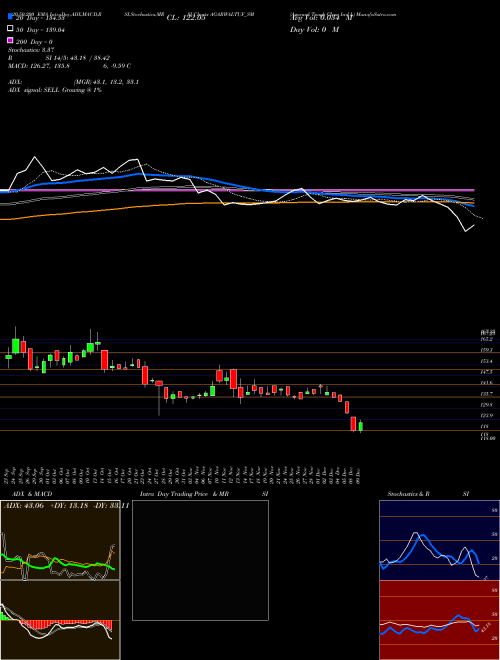This screenshot has height=660, width=500.
Task: Click the magenta 200 Day EMA legend swatch
Action: [x=10, y=41]
